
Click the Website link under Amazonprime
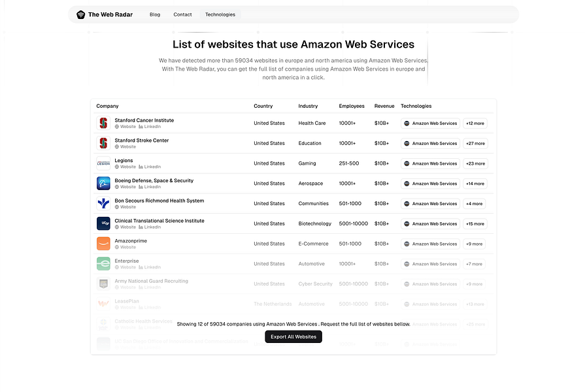[125, 247]
